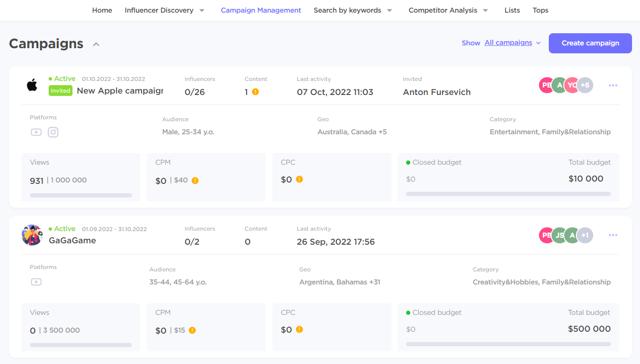Open the All campaigns filter dropdown
The width and height of the screenshot is (640, 364).
point(513,43)
